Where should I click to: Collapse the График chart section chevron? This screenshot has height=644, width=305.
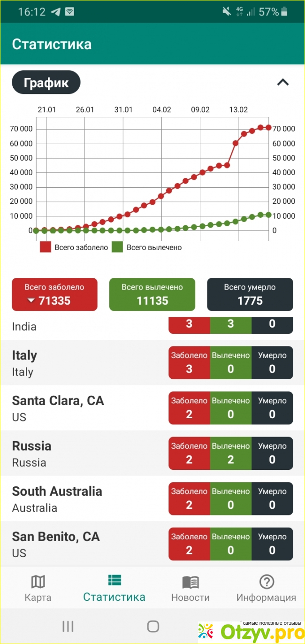pos(282,83)
